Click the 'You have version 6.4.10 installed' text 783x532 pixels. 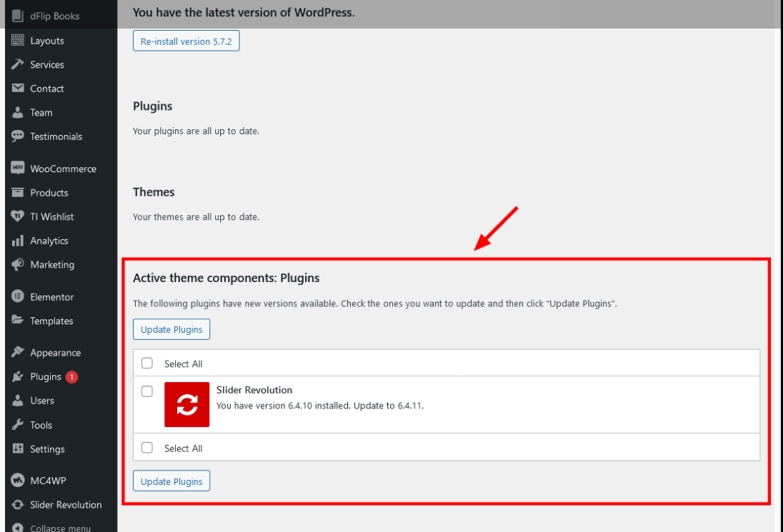(284, 406)
